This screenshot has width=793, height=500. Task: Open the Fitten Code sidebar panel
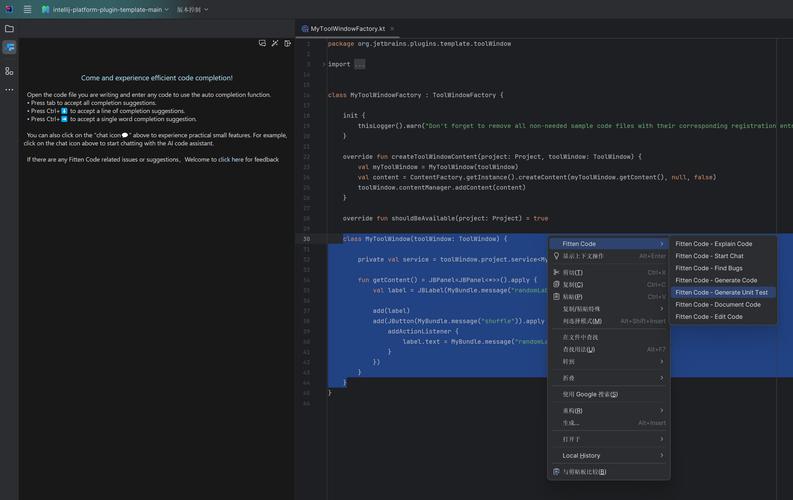(x=9, y=47)
